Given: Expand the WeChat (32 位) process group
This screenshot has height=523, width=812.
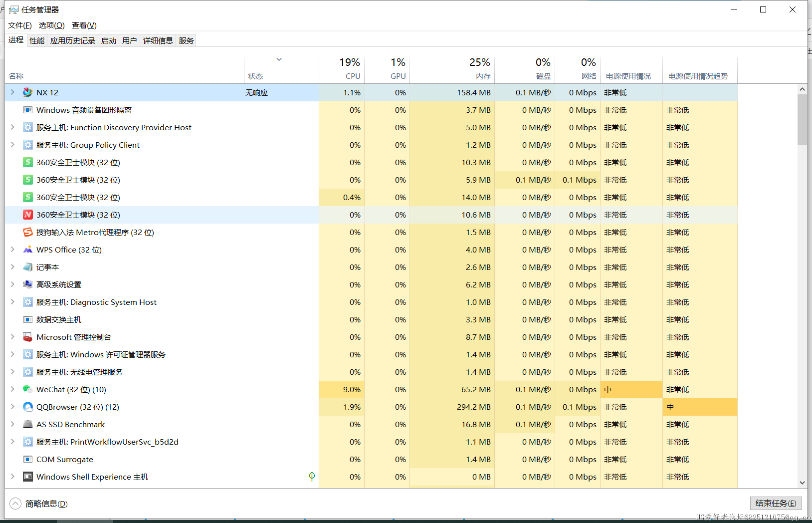Looking at the screenshot, I should coord(12,389).
